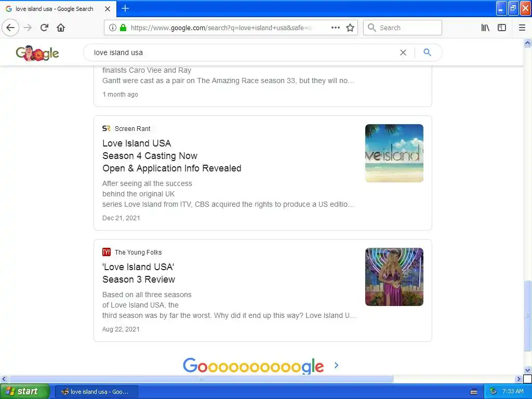Click the vertical scrollbar thumb
This screenshot has width=532, height=399.
coord(528,315)
